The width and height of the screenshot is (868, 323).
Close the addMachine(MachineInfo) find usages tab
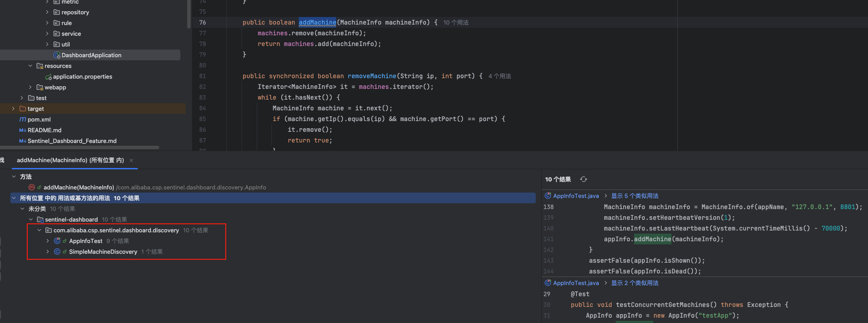pyautogui.click(x=131, y=160)
